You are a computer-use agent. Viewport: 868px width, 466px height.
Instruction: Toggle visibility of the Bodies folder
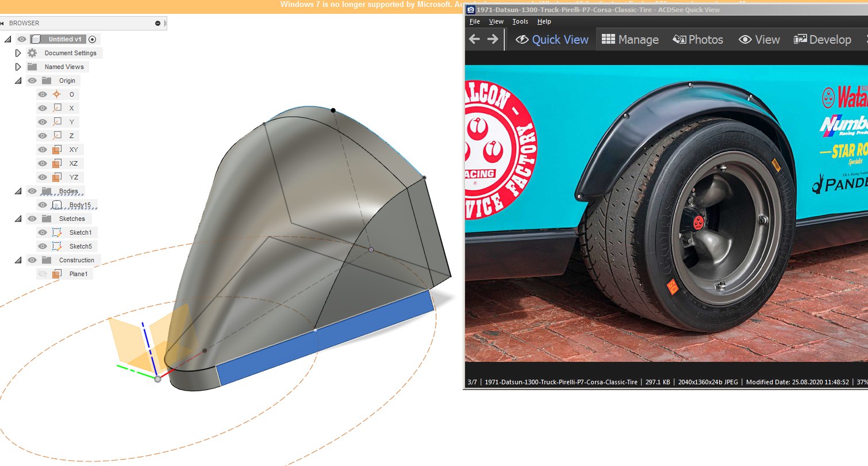[32, 191]
